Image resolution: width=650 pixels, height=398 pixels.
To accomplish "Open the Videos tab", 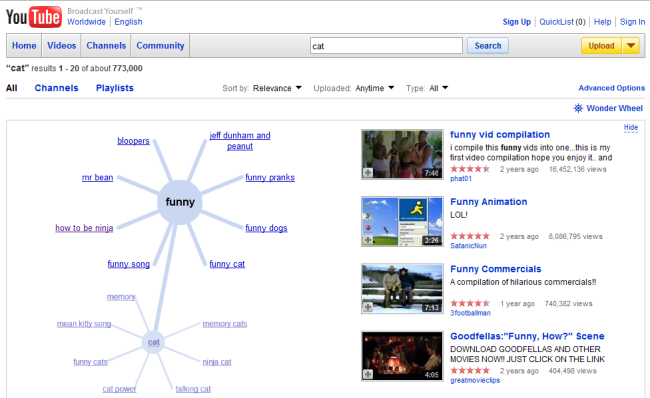I will (61, 46).
